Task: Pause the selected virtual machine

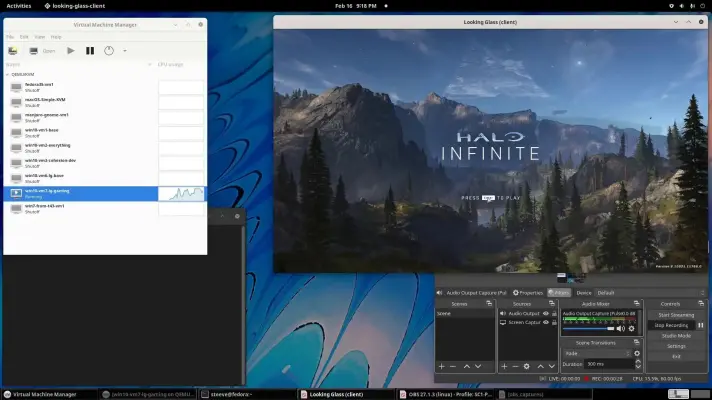Action: tap(90, 51)
